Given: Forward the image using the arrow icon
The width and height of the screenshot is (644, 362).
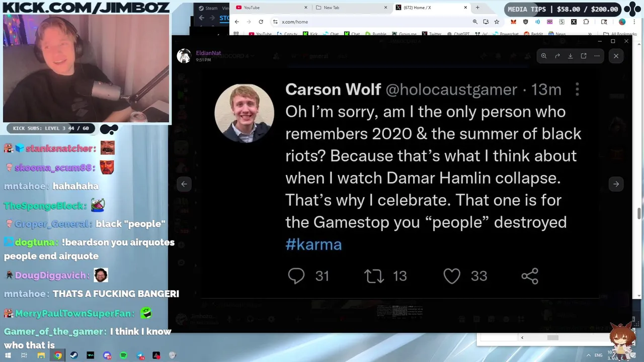Looking at the screenshot, I should pos(557,56).
